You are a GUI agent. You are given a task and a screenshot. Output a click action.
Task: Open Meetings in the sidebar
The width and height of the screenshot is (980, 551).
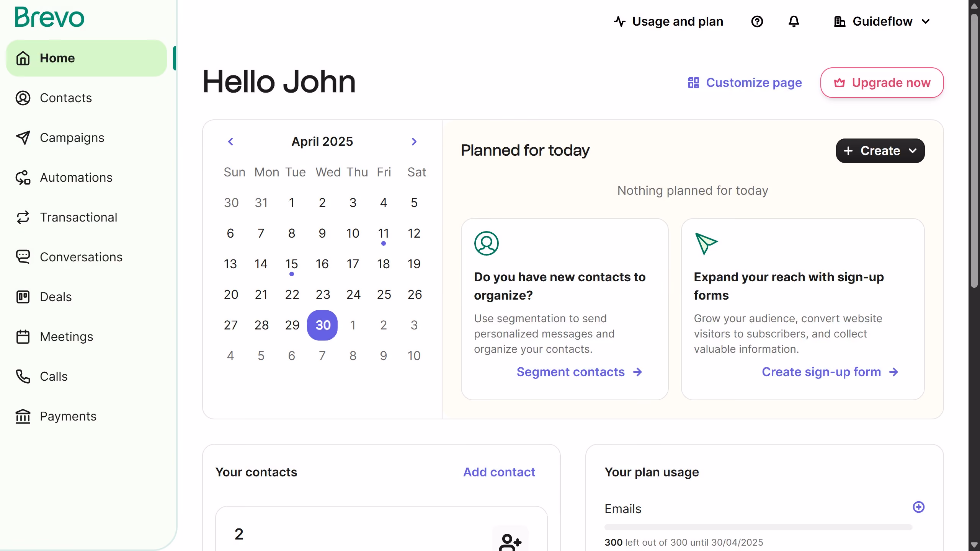[x=87, y=337]
